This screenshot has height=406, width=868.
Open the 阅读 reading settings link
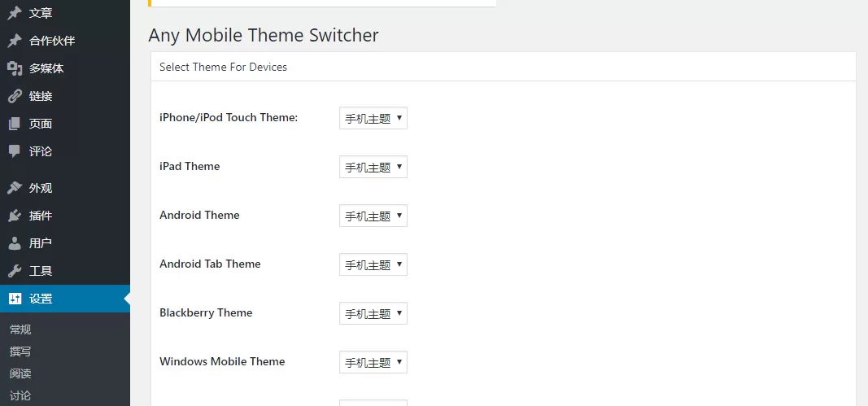[x=20, y=373]
